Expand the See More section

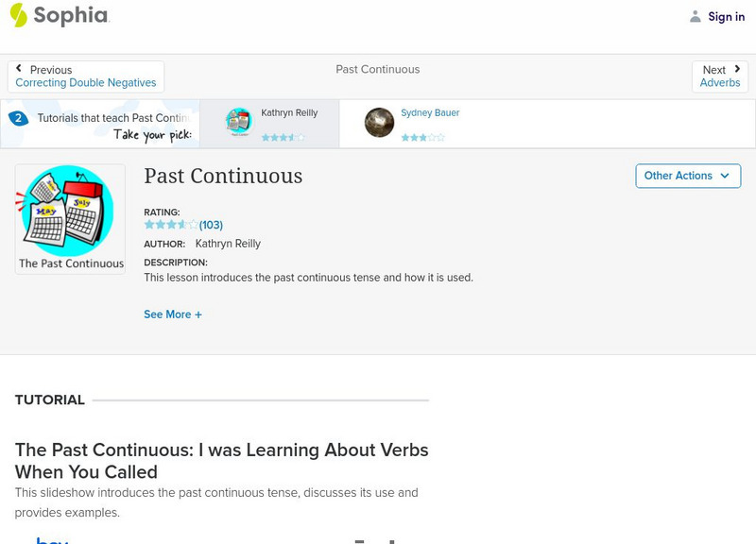pyautogui.click(x=173, y=314)
